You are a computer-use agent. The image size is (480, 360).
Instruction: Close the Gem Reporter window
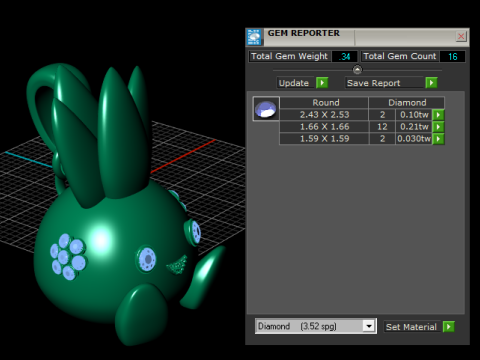461,36
